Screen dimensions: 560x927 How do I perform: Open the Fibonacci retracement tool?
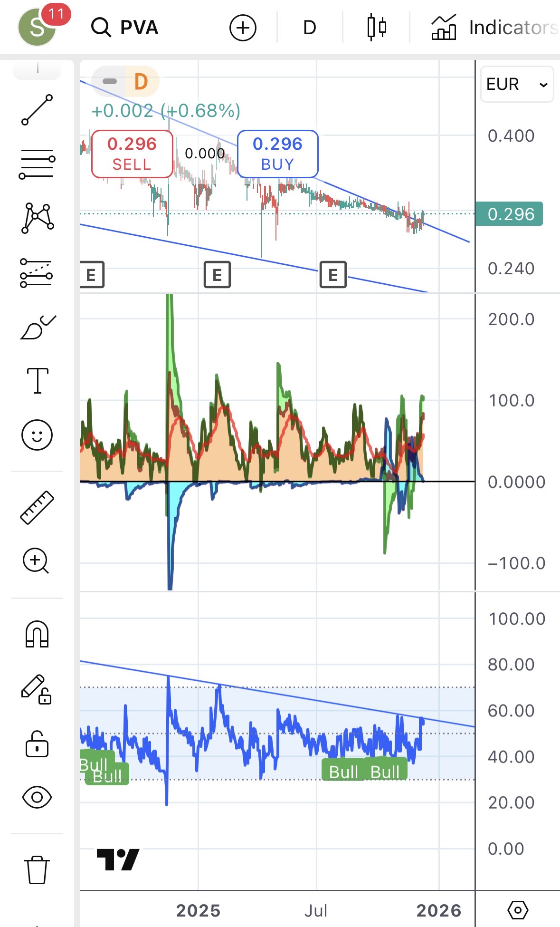(37, 164)
